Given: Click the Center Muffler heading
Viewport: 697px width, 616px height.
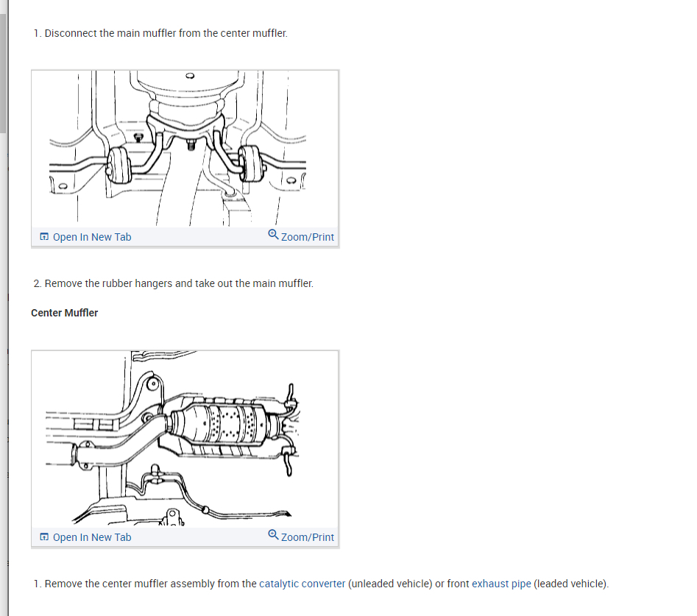Looking at the screenshot, I should click(65, 313).
